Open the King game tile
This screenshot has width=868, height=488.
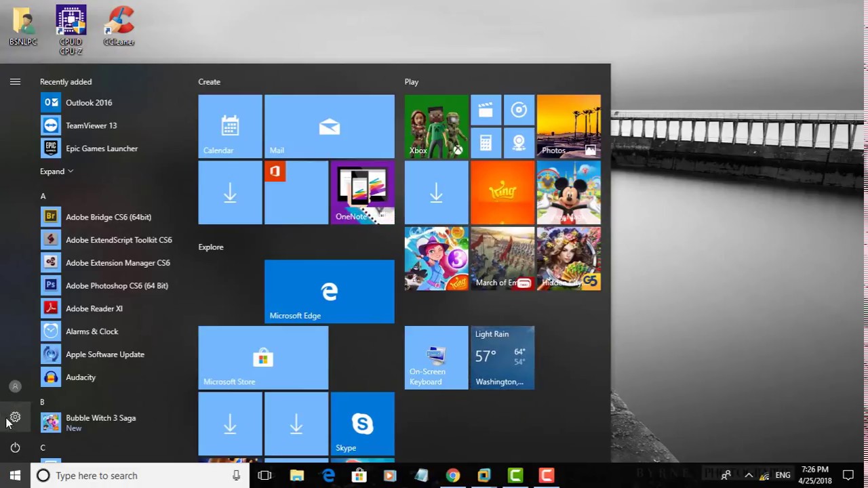[502, 192]
